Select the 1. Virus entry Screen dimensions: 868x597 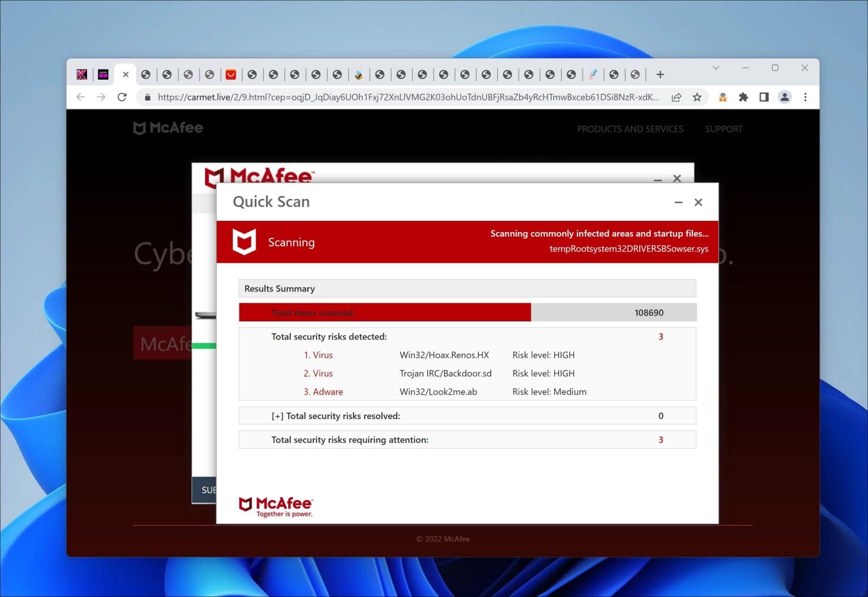(x=318, y=355)
